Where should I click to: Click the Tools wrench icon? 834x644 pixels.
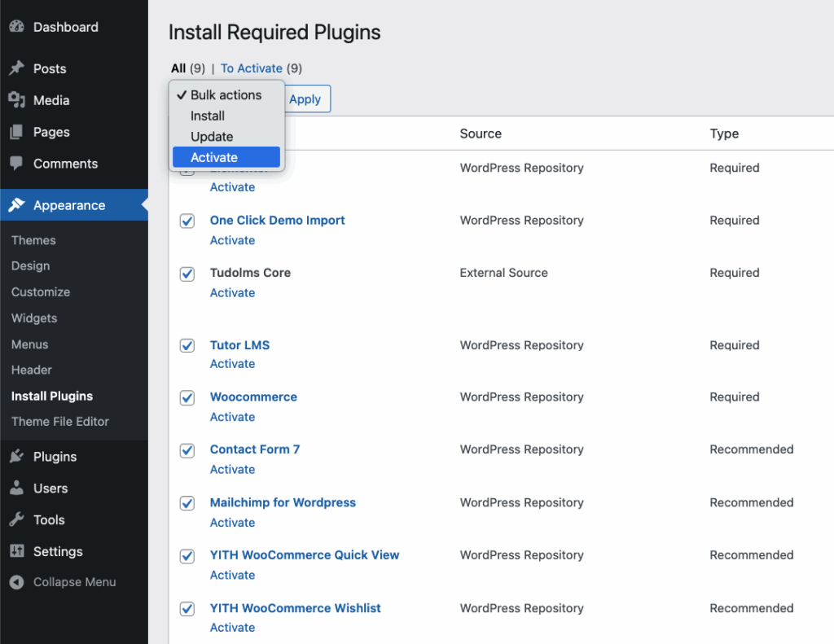16,520
